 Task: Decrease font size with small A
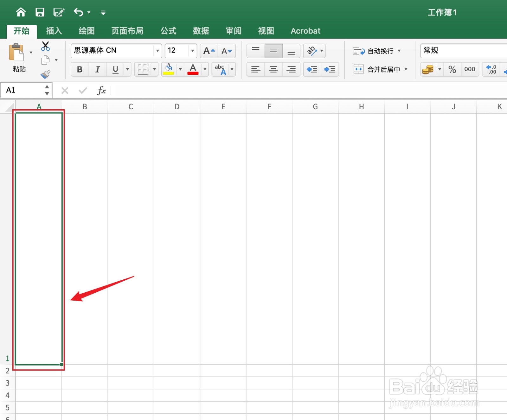click(x=227, y=51)
